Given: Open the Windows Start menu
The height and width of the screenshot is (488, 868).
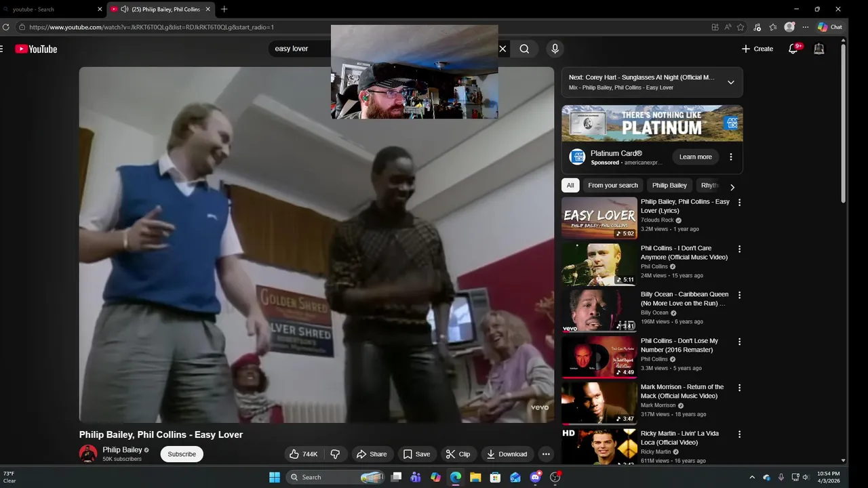Looking at the screenshot, I should [275, 477].
